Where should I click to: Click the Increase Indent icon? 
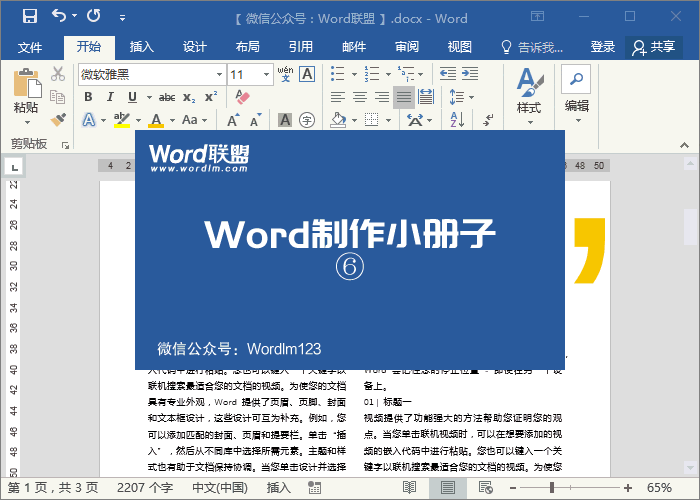point(470,73)
